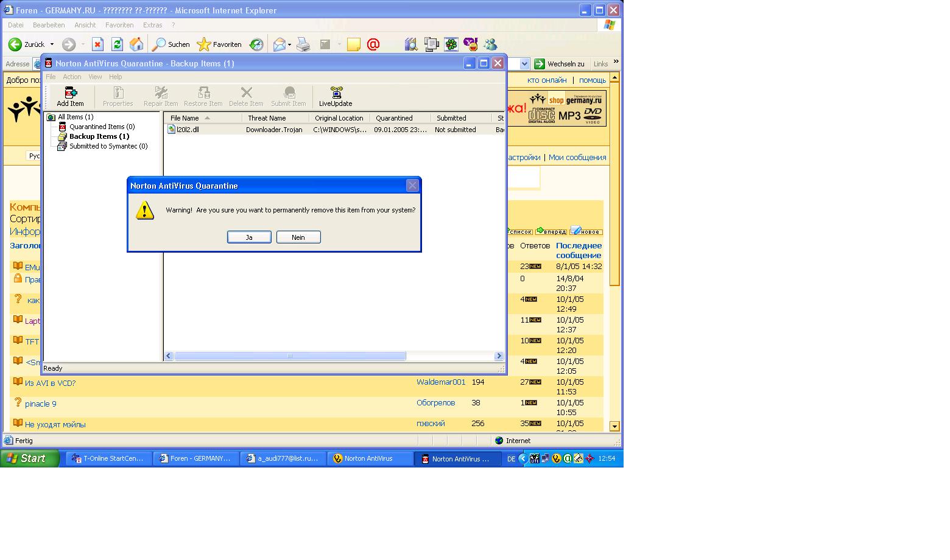Sort by the File Name column header

pos(203,118)
